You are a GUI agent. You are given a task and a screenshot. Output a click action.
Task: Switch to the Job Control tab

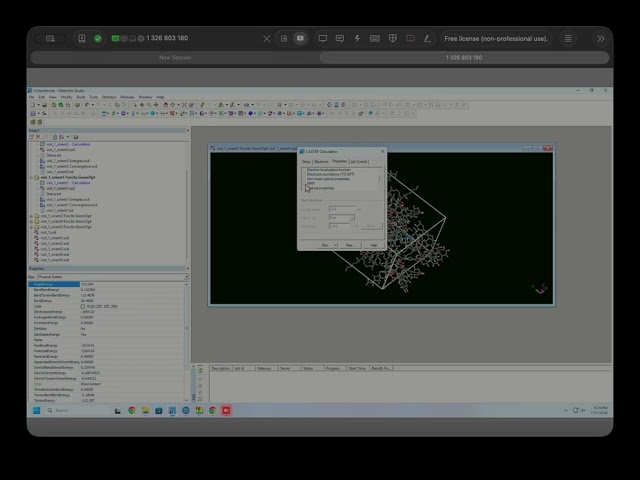pyautogui.click(x=359, y=162)
